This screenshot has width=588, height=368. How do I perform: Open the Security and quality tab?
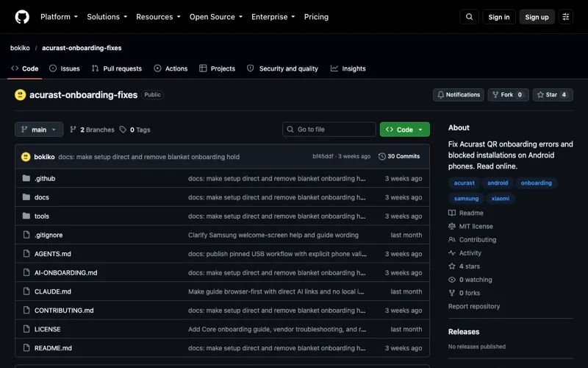[282, 68]
